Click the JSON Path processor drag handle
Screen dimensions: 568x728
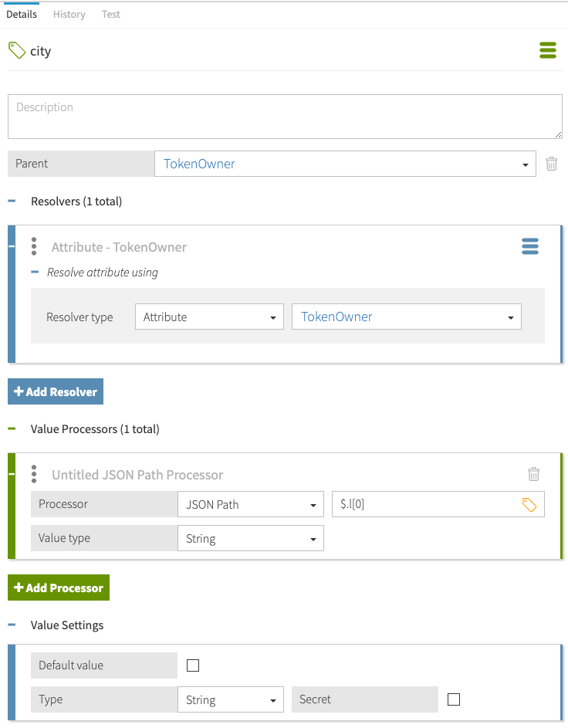(34, 474)
